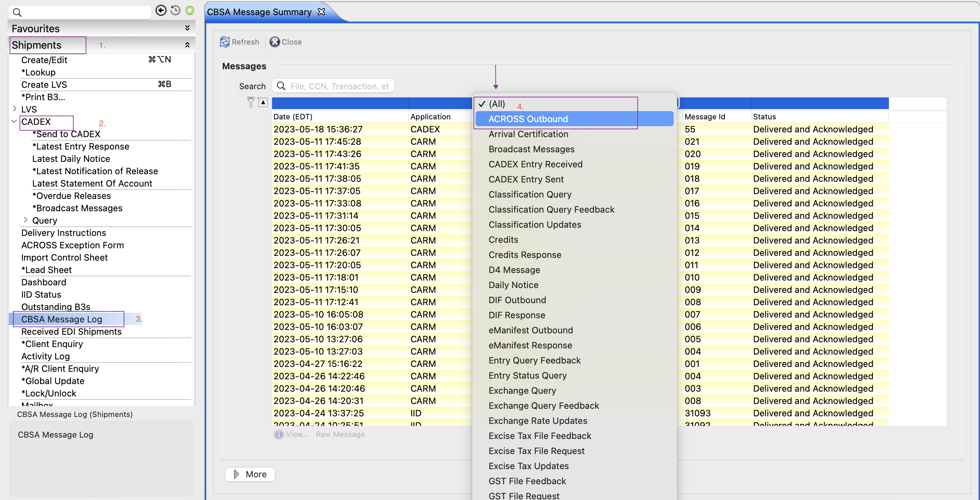Select Exchange Rate Updates option
The width and height of the screenshot is (980, 500).
pyautogui.click(x=538, y=421)
